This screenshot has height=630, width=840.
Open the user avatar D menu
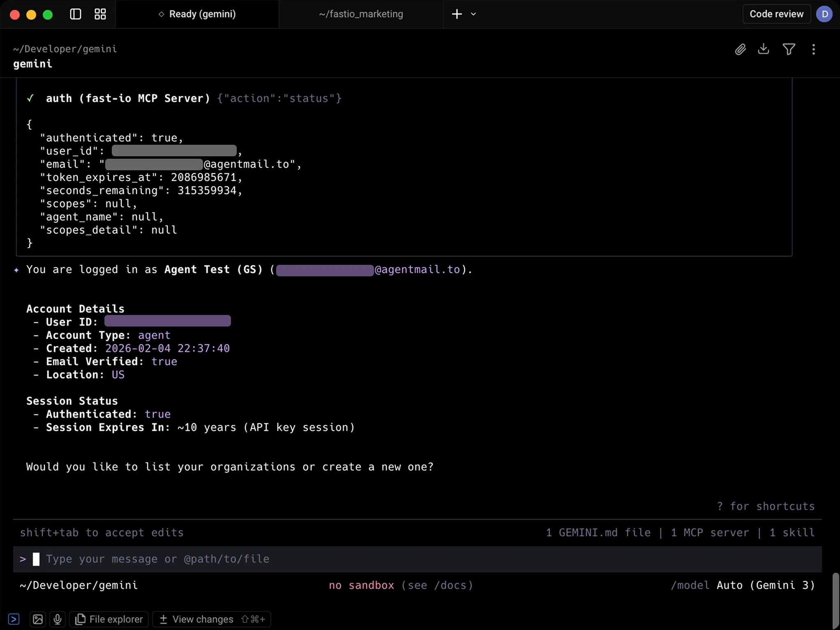824,14
